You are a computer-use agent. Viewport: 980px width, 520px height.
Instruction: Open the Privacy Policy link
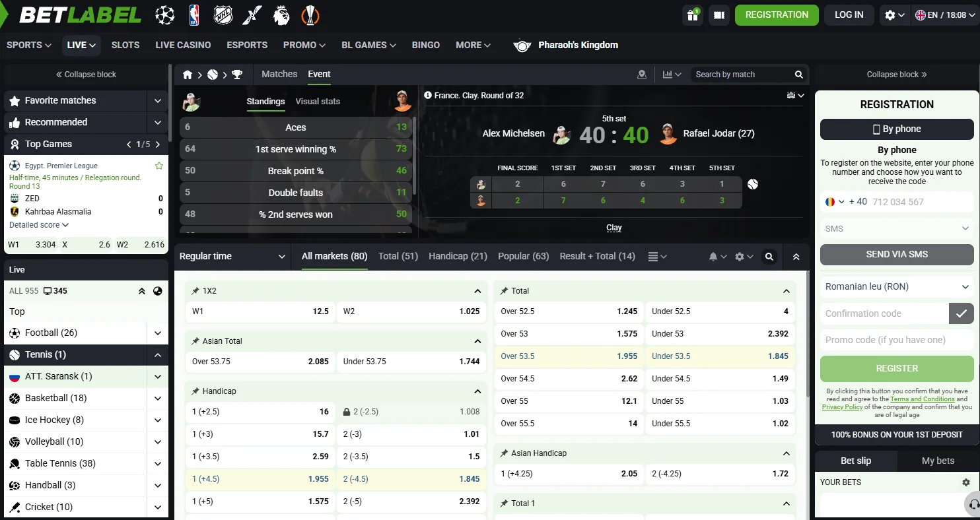click(x=842, y=407)
